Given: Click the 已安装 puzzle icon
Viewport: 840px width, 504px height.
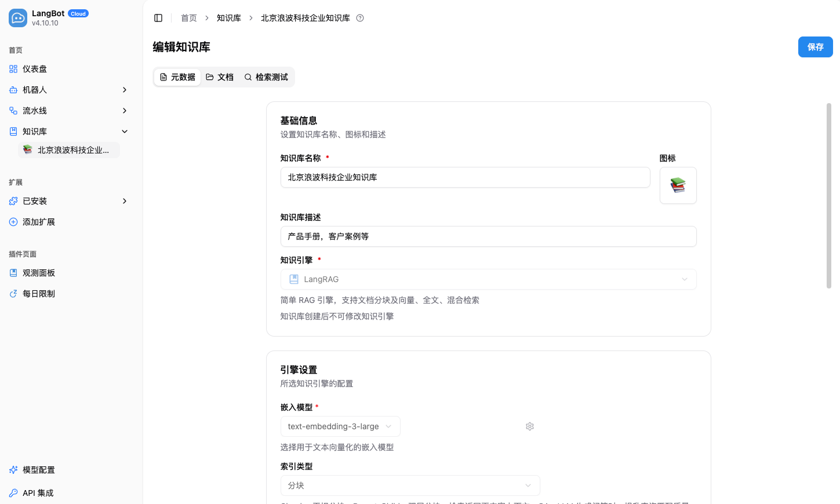Looking at the screenshot, I should (x=13, y=201).
